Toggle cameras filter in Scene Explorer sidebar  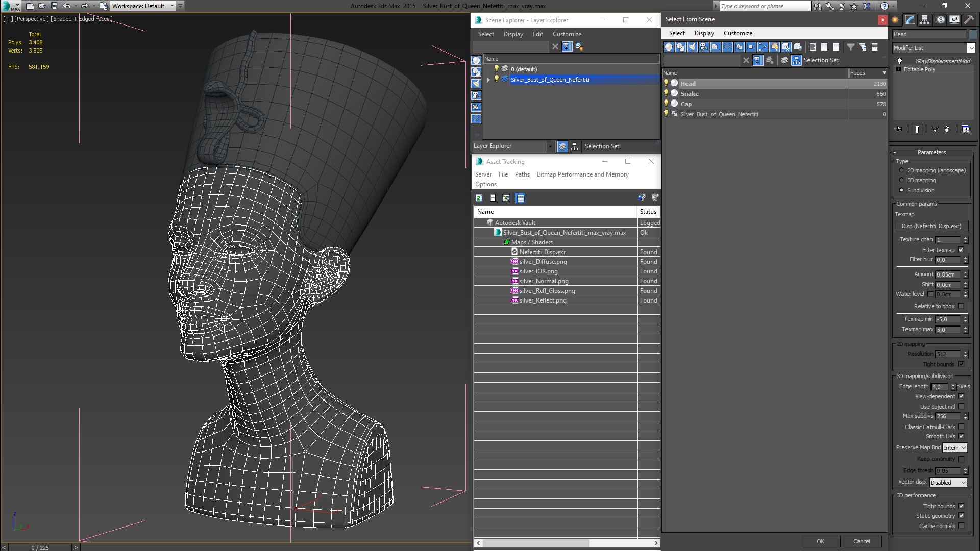(476, 95)
